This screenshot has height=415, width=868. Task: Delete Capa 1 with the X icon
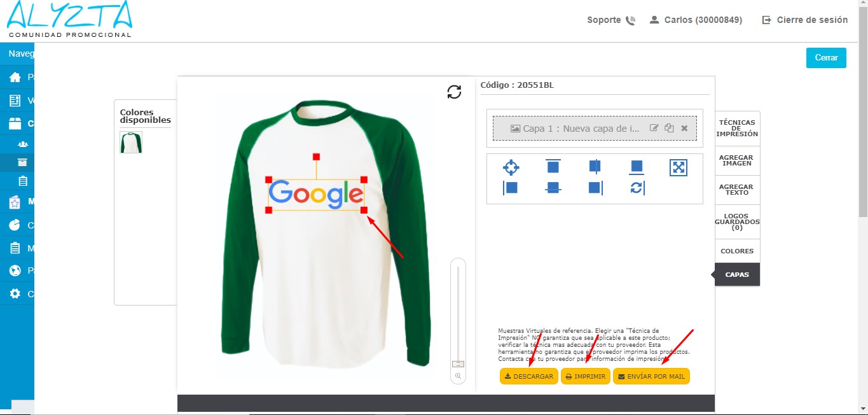pos(684,128)
